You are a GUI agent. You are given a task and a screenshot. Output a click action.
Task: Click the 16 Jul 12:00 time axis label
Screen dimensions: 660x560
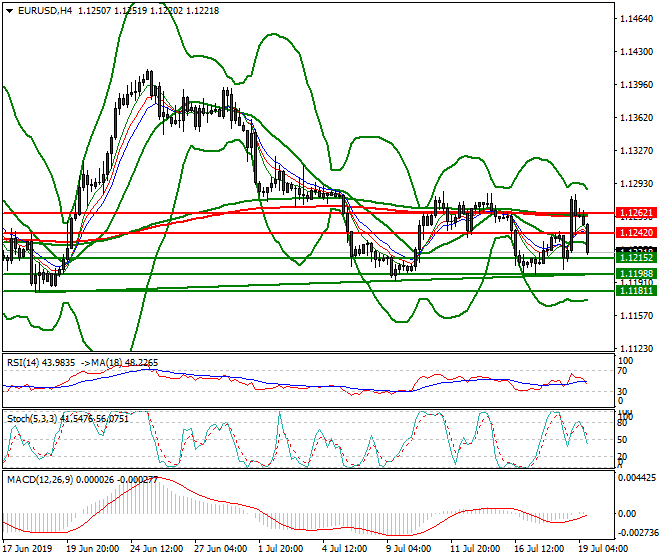[x=539, y=549]
